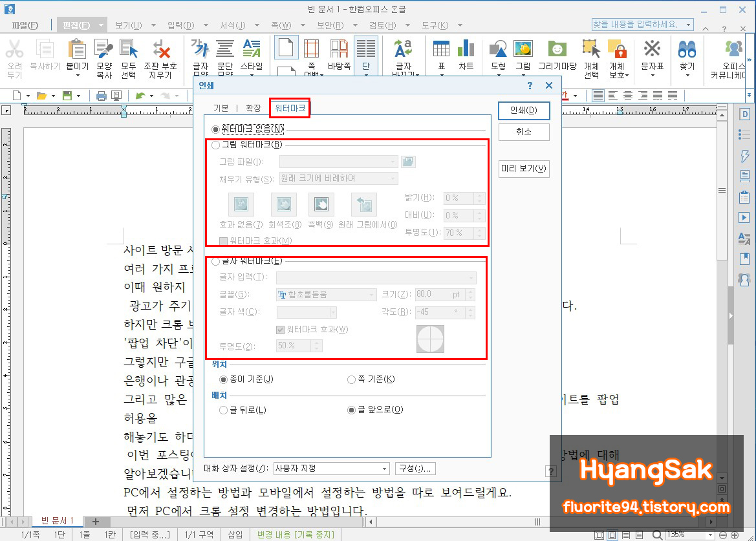Insert a chart with 차트 icon
Screen dimensions: 756x541
coord(466,49)
